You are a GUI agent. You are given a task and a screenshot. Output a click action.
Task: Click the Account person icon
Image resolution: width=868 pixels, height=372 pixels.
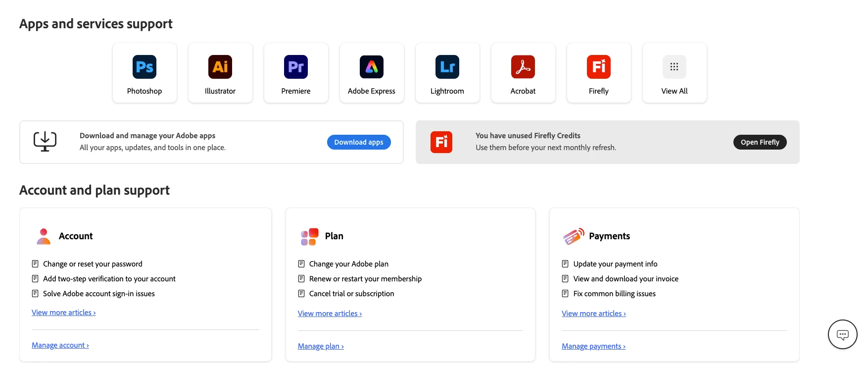[x=44, y=236]
